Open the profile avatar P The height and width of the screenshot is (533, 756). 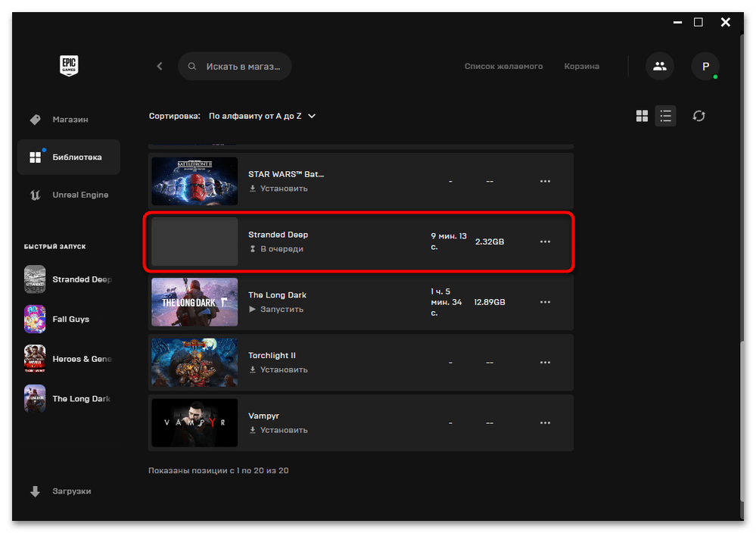coord(705,66)
